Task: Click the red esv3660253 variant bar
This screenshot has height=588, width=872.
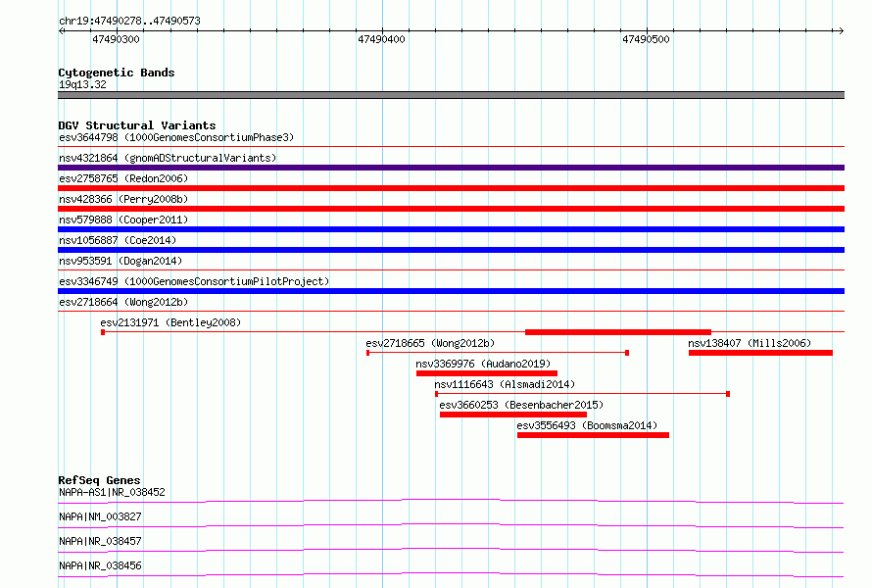Action: click(513, 415)
